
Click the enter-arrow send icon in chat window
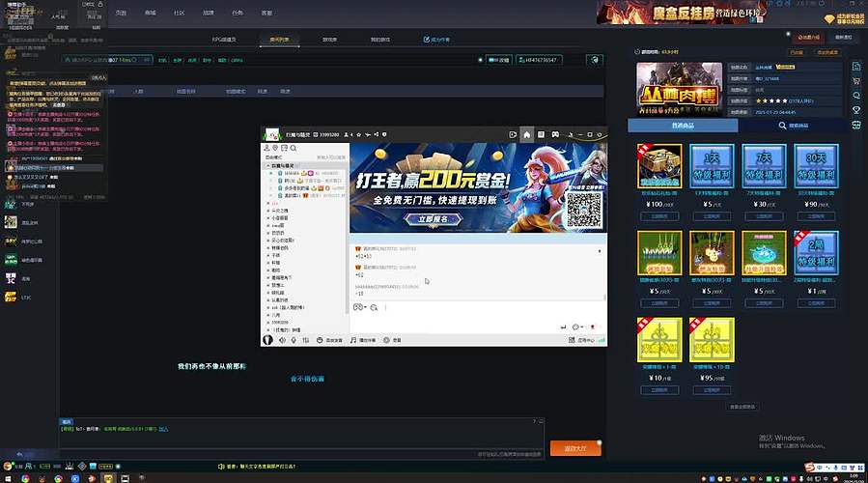[563, 327]
